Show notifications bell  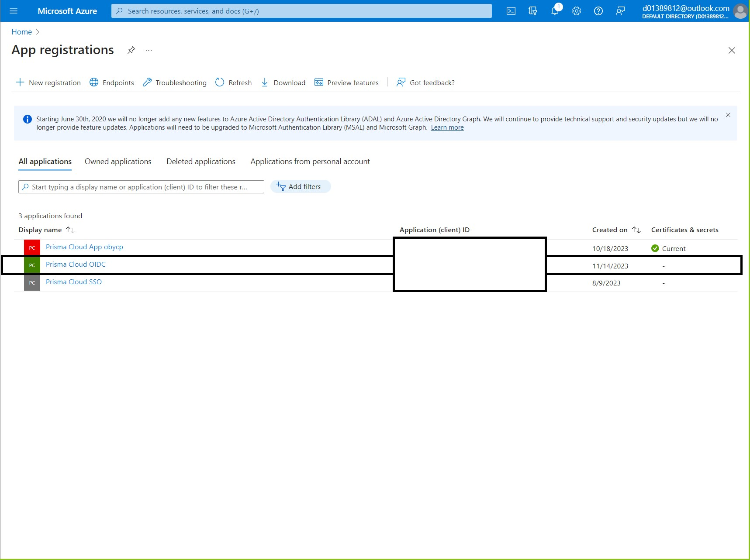click(x=555, y=11)
